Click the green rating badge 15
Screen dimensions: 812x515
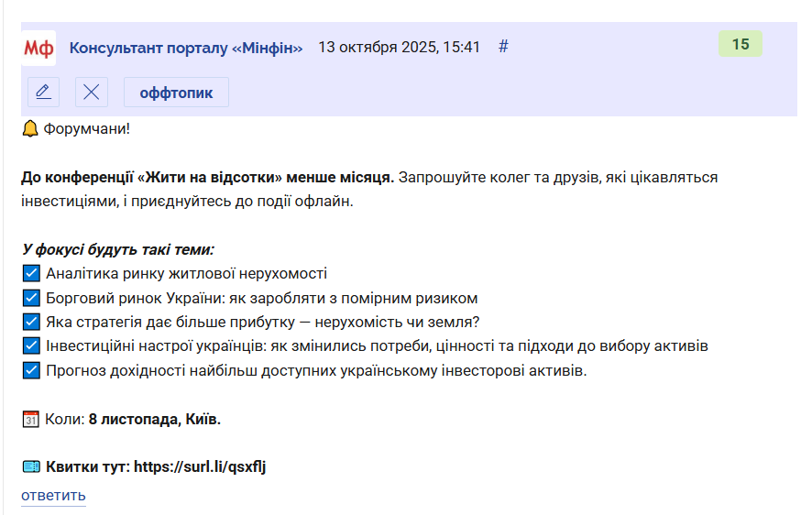[x=740, y=44]
